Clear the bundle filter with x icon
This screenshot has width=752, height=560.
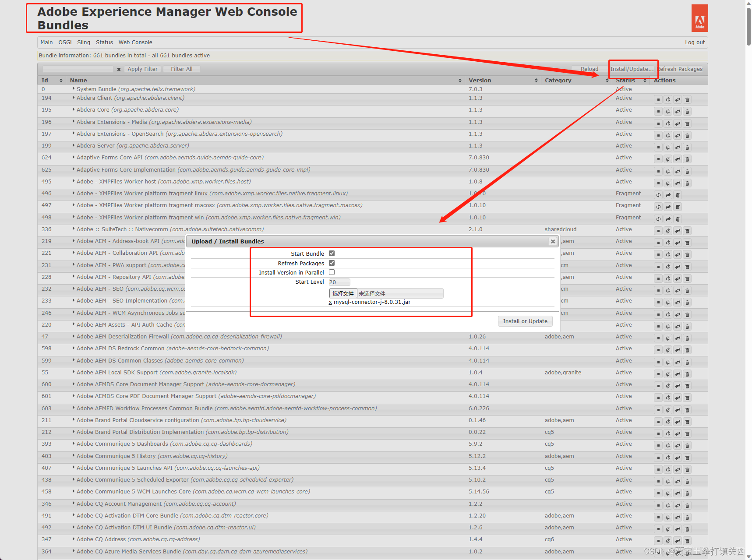coord(119,69)
